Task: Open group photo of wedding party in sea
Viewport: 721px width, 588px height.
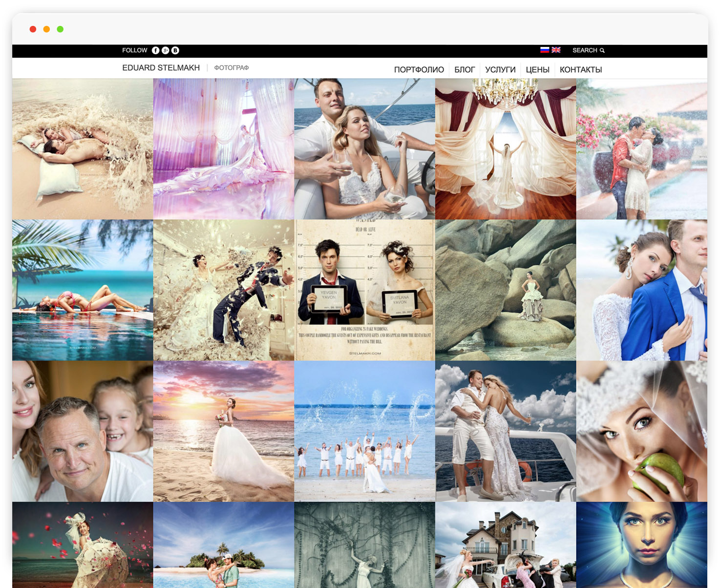Action: point(365,431)
